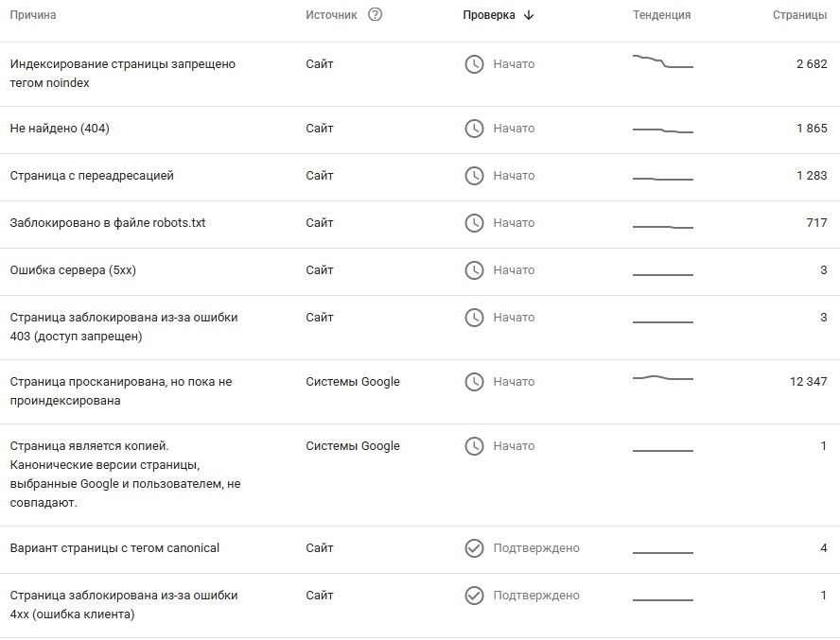Toggle sort arrow beside Проверка header

[x=529, y=15]
